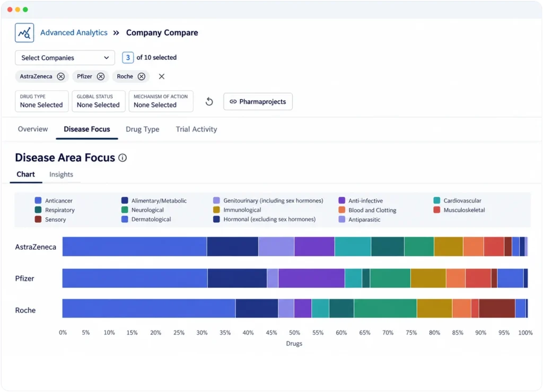The width and height of the screenshot is (543, 392).
Task: Click the Roche row label in chart
Action: (25, 310)
